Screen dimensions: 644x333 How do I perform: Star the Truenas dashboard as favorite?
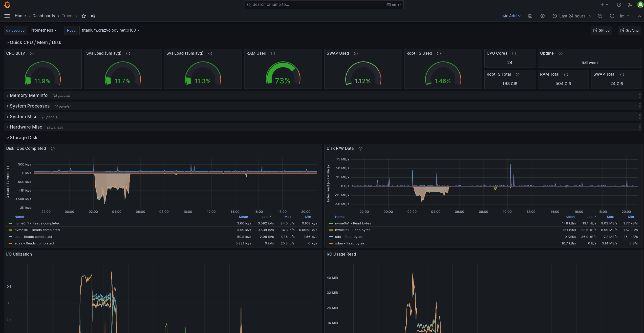click(84, 16)
